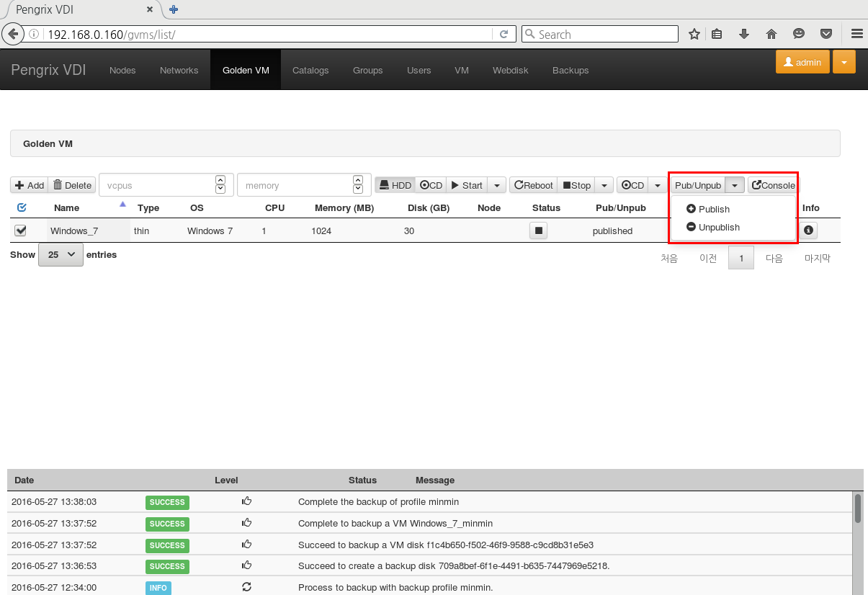Image resolution: width=868 pixels, height=595 pixels.
Task: Go to the 다음 pagination link
Action: coord(774,258)
